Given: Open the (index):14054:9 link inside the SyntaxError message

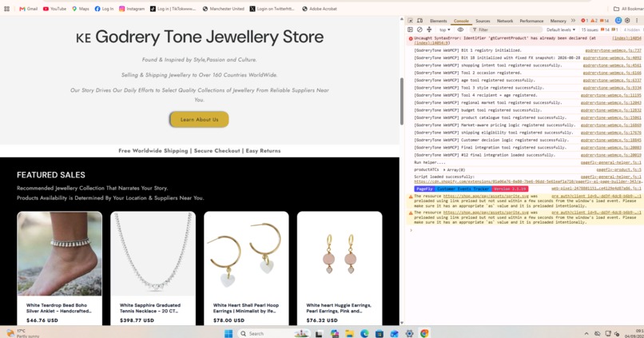Looking at the screenshot, I should (x=431, y=42).
